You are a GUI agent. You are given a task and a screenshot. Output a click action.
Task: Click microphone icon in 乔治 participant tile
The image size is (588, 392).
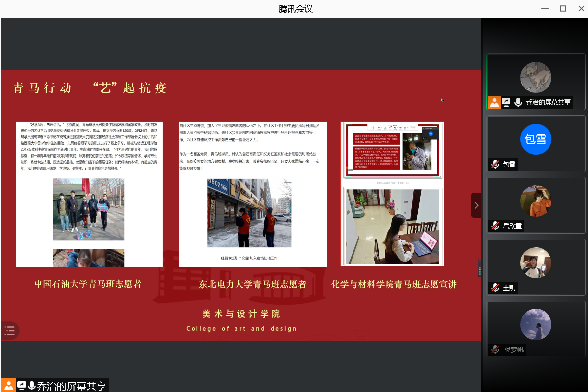click(518, 102)
